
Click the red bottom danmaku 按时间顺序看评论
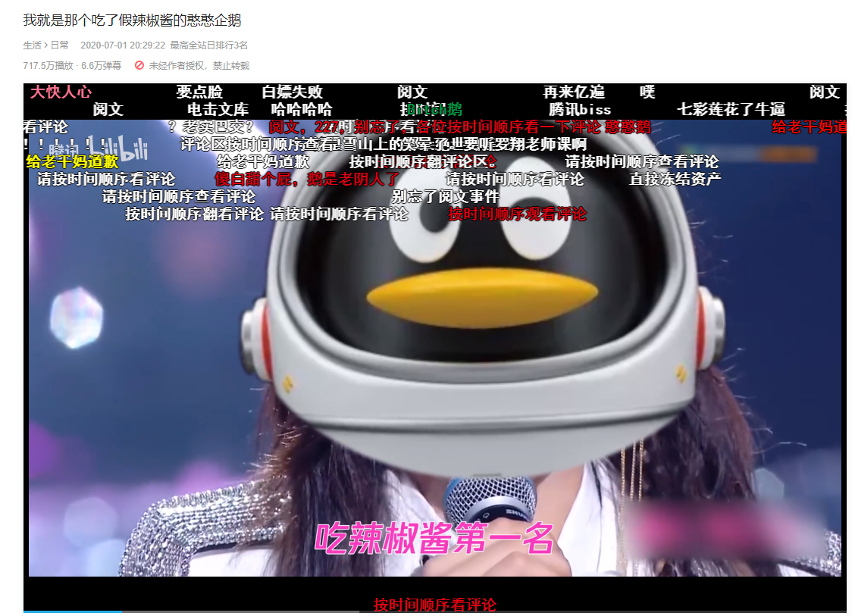(x=434, y=605)
